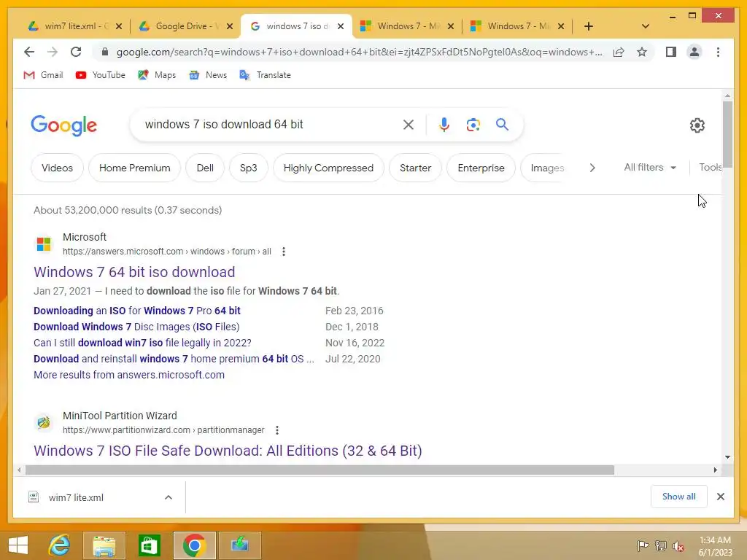Click the Google logo

pos(64,125)
